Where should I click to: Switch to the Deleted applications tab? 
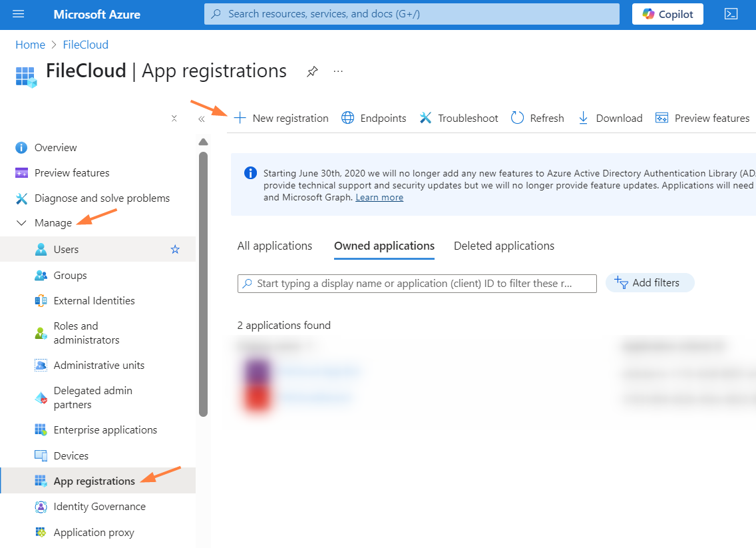point(504,246)
